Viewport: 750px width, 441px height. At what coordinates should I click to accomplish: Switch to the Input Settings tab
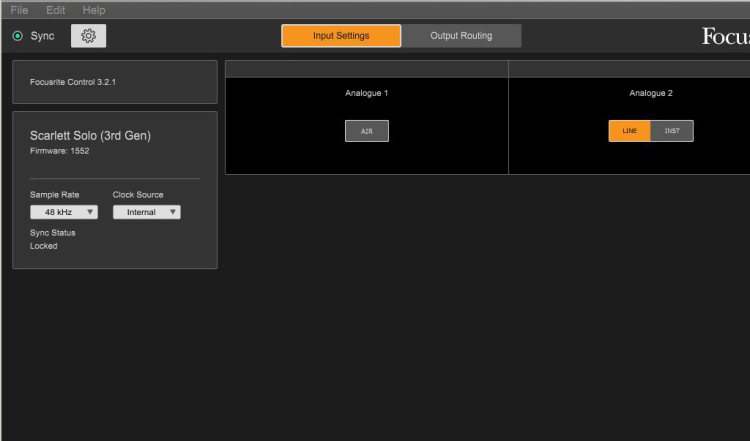click(341, 36)
